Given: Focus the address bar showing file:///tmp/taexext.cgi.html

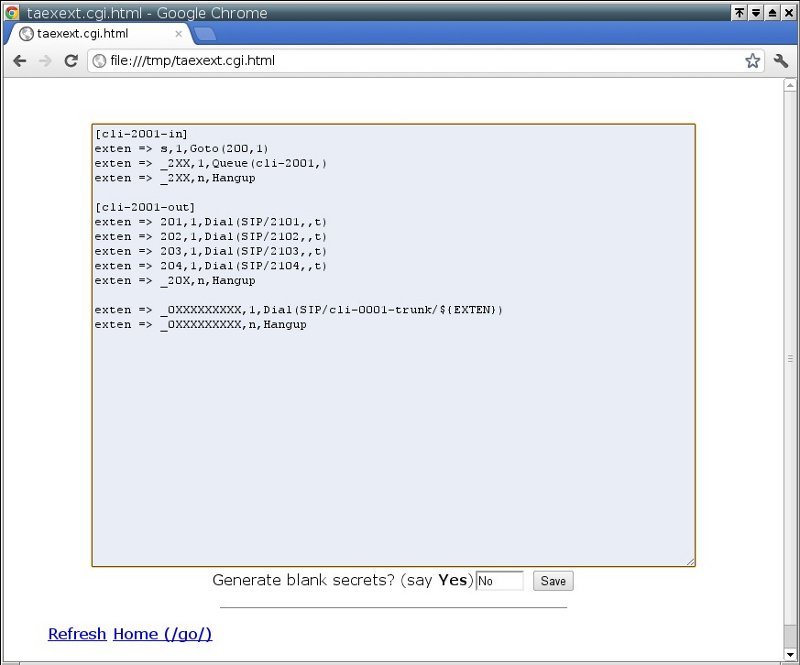Looking at the screenshot, I should point(420,61).
